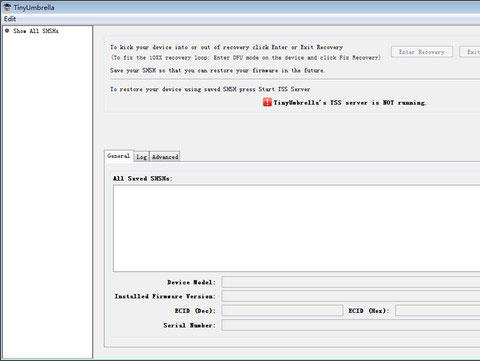The height and width of the screenshot is (361, 480).
Task: Click the Enter Recovery button
Action: (422, 52)
